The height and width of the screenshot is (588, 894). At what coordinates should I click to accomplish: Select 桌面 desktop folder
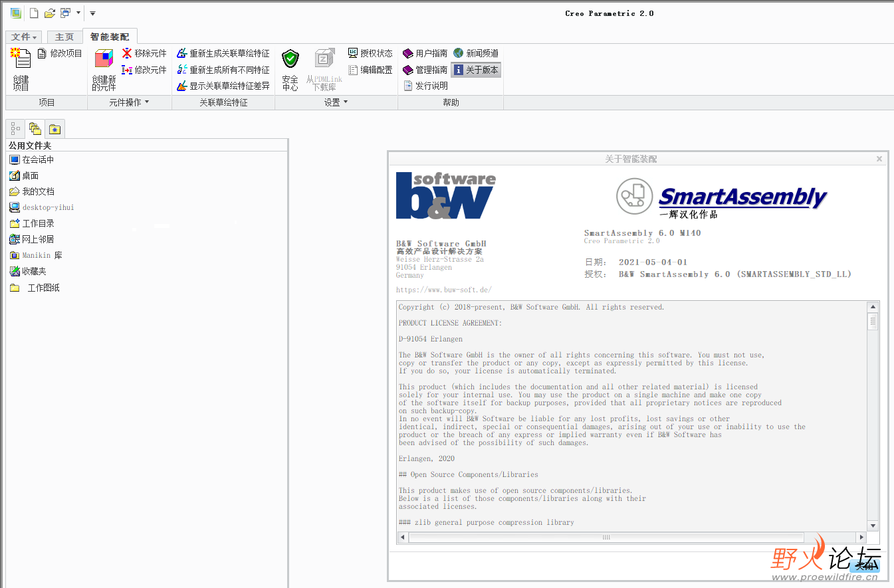(24, 175)
